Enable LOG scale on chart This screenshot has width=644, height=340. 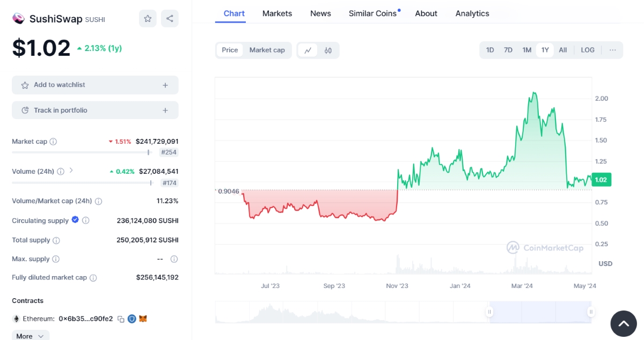point(587,50)
